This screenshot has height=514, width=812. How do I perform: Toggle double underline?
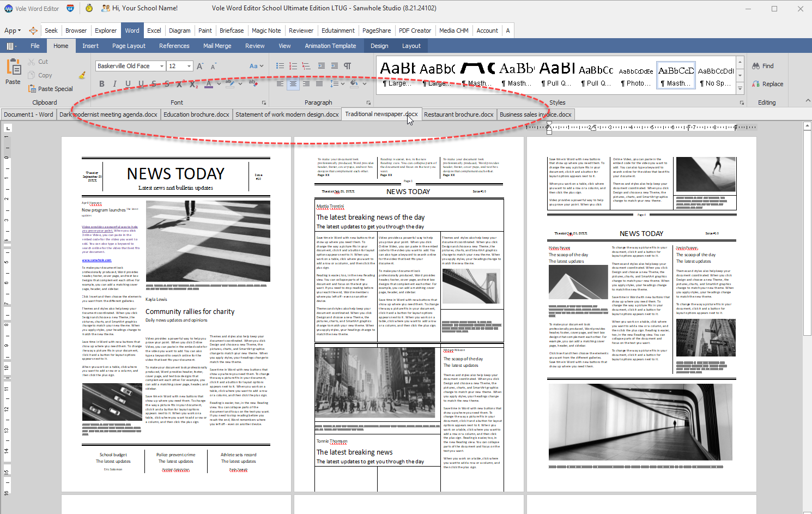click(141, 83)
